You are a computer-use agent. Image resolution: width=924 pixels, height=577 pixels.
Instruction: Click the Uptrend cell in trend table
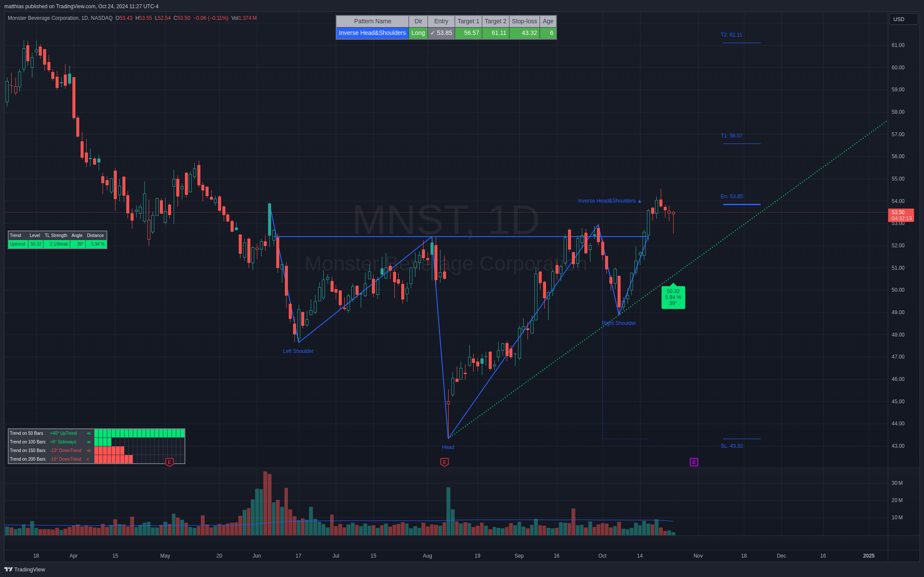click(18, 244)
